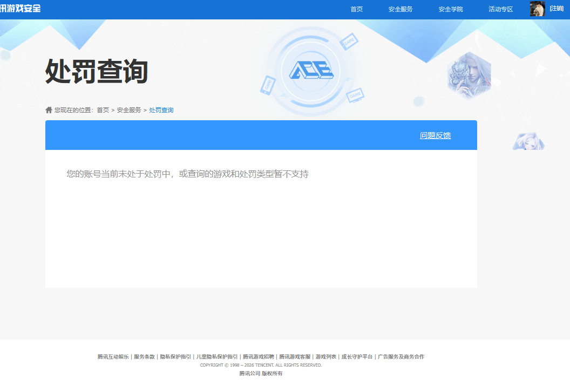
Task: Log out via the [注销] link
Action: point(556,8)
